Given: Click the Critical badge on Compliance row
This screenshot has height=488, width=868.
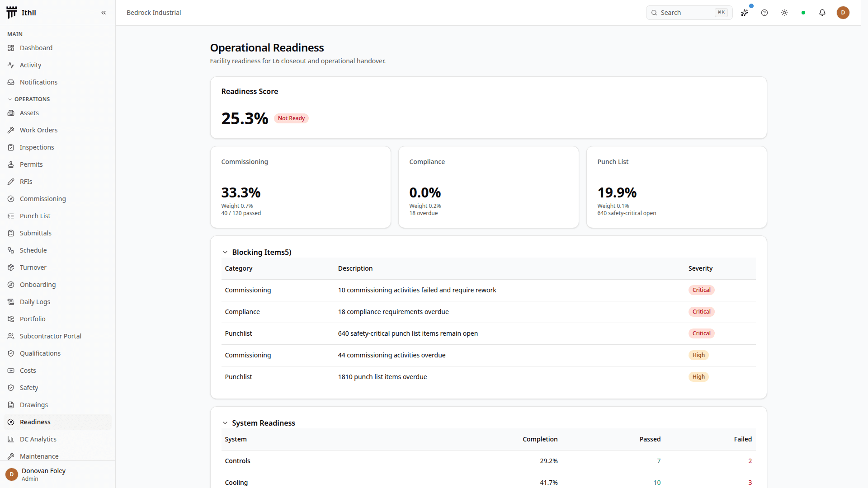Looking at the screenshot, I should [x=701, y=312].
